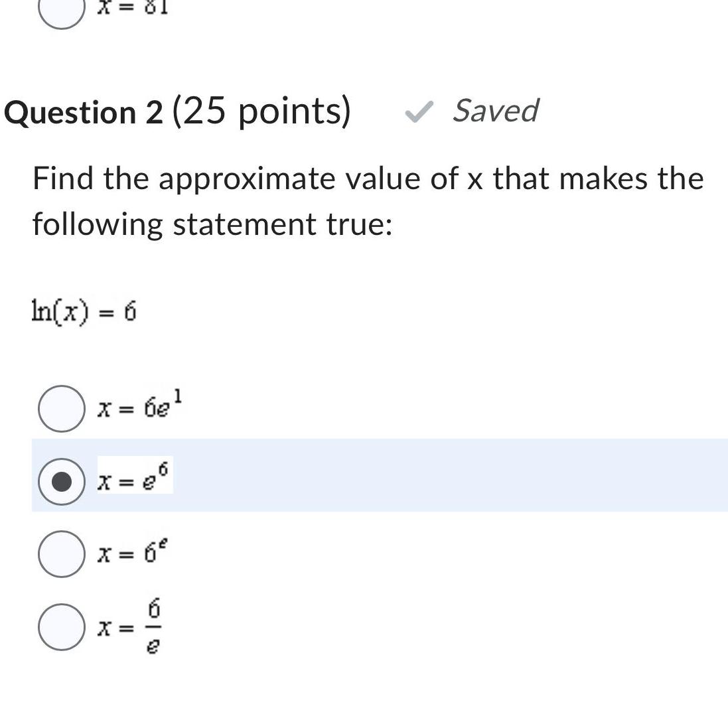Click the circle beside x = 6^e
The width and height of the screenshot is (728, 728).
pos(61,551)
